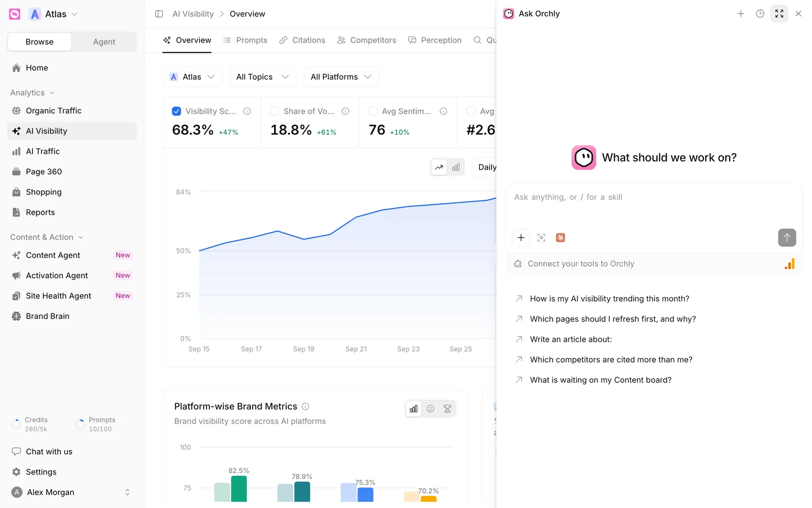Select the Browse mode toggle
The image size is (812, 508).
pyautogui.click(x=40, y=42)
